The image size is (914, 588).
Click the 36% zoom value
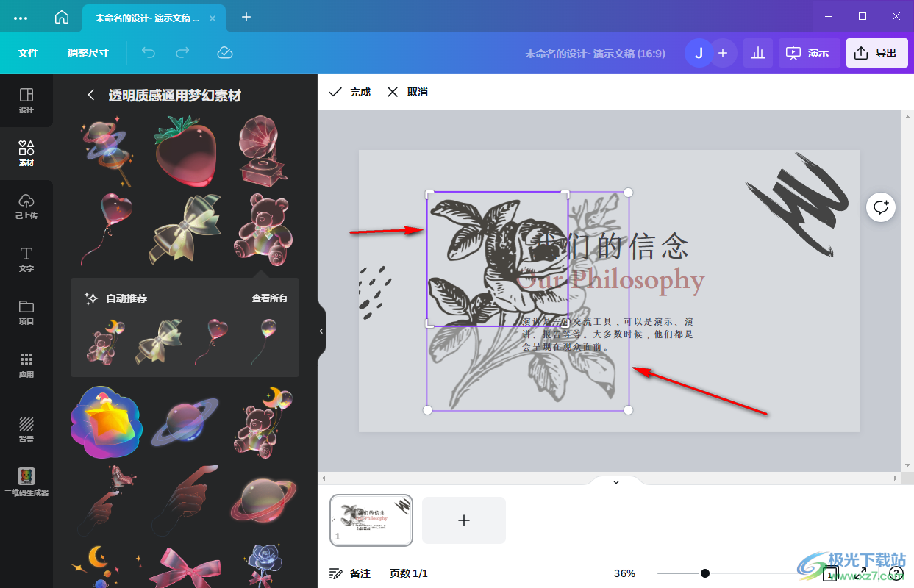[x=625, y=573]
